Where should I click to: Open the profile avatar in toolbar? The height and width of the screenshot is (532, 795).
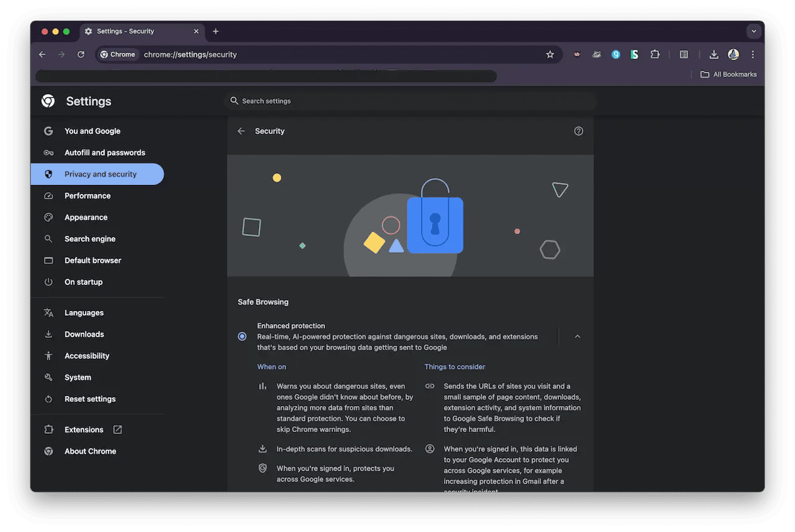tap(734, 55)
